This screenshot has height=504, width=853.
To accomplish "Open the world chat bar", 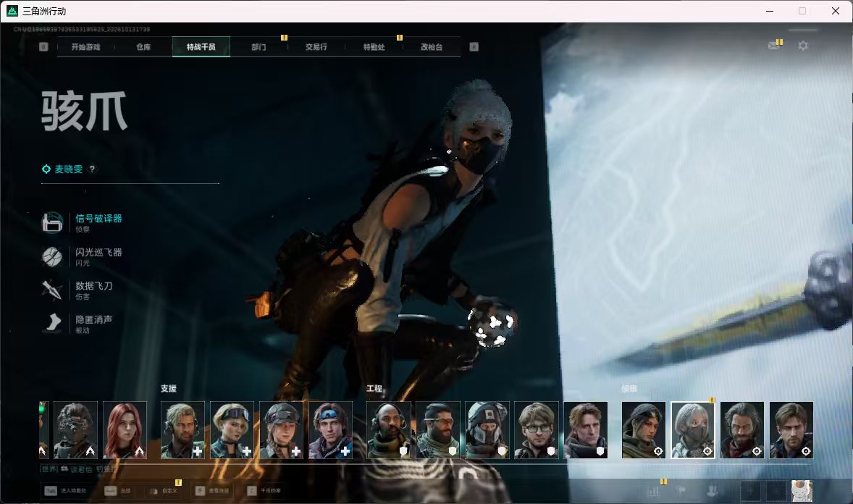I will 76,469.
